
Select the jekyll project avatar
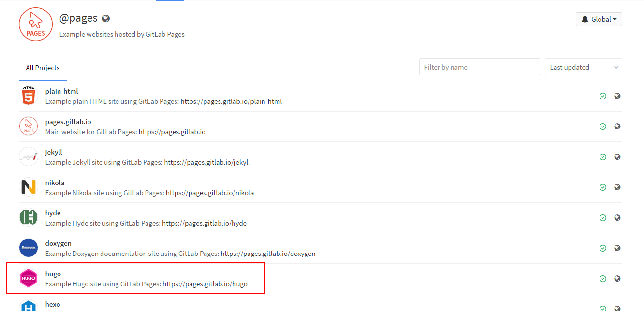(29, 156)
